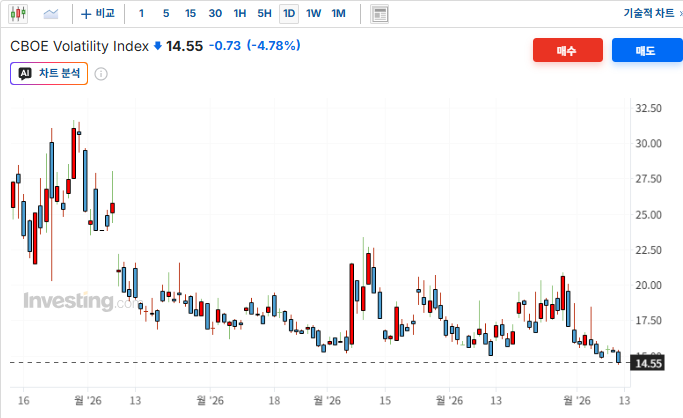Click the info icon beside 차트 분석

101,74
